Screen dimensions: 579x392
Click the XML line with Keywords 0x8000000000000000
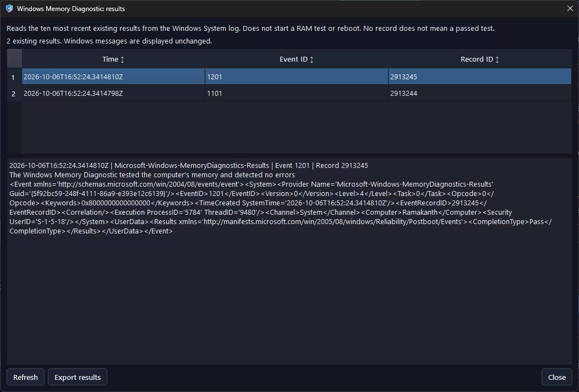tap(248, 203)
